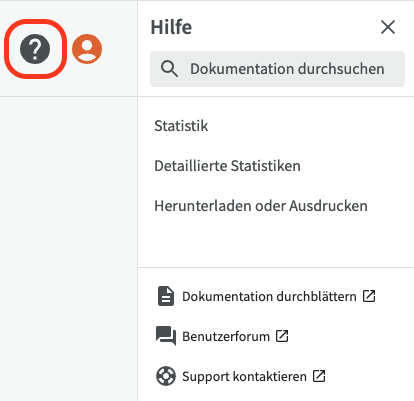The image size is (414, 401).
Task: Open the Statistik help topic
Action: (x=181, y=126)
